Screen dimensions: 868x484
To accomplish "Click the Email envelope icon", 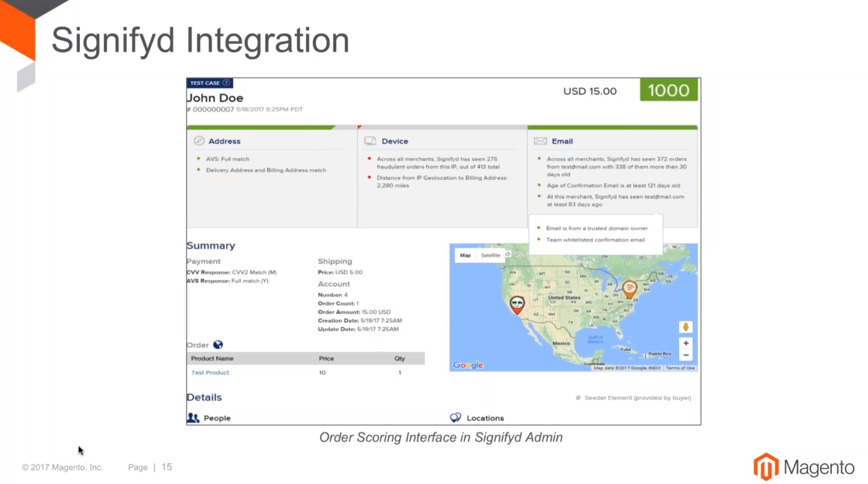I will [540, 141].
